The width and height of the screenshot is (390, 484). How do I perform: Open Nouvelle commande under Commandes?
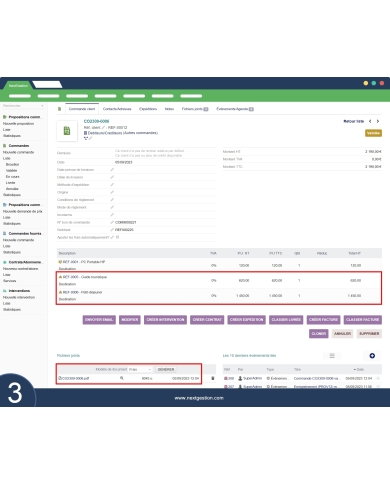coord(19,152)
